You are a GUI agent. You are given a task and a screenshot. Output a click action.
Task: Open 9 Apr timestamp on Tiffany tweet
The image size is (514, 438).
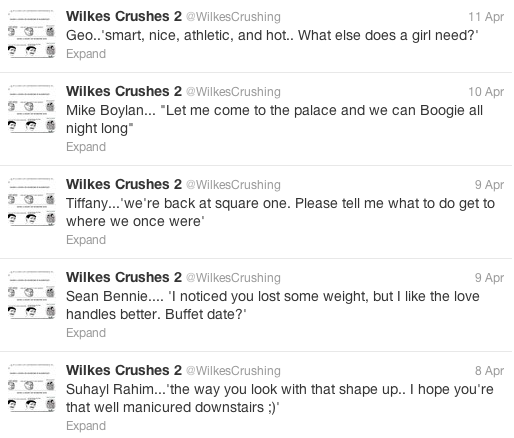click(489, 185)
